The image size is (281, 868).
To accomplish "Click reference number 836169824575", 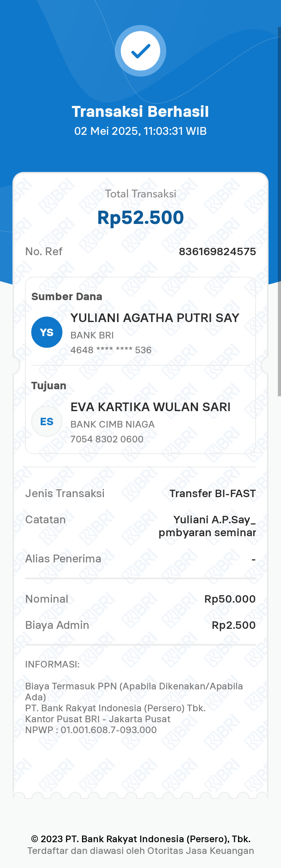I will tap(217, 252).
